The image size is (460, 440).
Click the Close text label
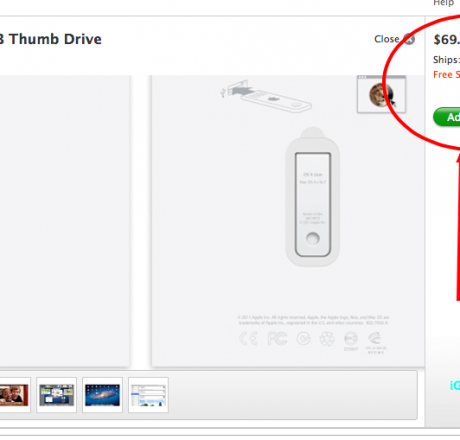pos(387,39)
